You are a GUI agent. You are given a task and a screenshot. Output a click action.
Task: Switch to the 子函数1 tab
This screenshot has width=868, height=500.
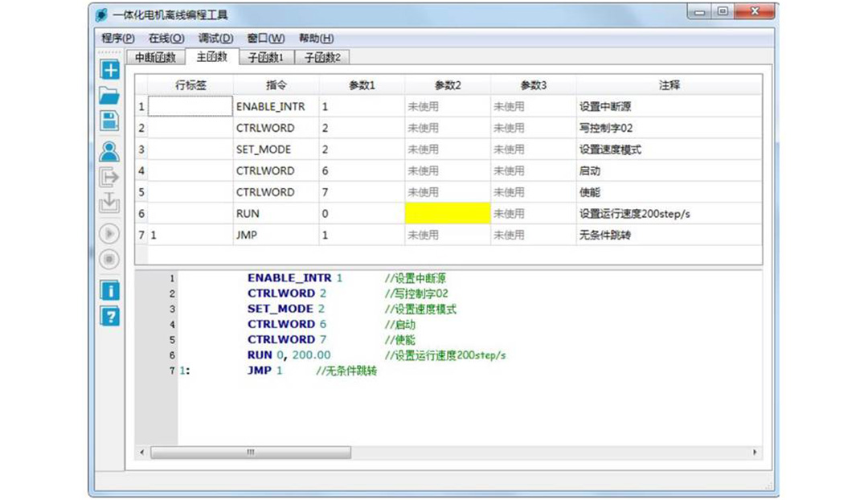tap(265, 58)
